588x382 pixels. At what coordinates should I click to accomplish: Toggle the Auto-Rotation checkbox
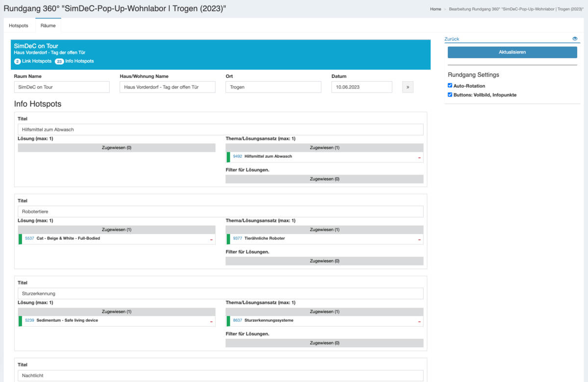tap(450, 85)
